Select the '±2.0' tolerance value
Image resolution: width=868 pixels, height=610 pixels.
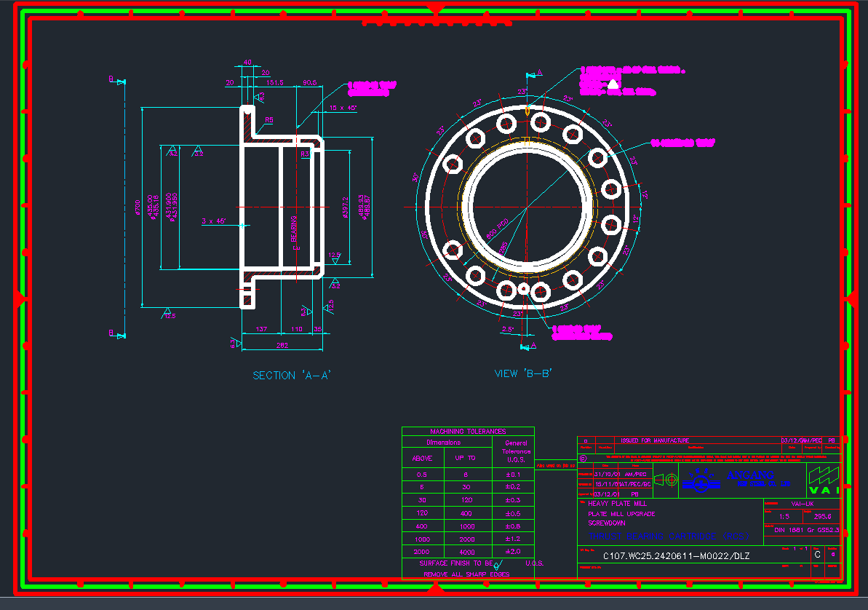(x=513, y=551)
